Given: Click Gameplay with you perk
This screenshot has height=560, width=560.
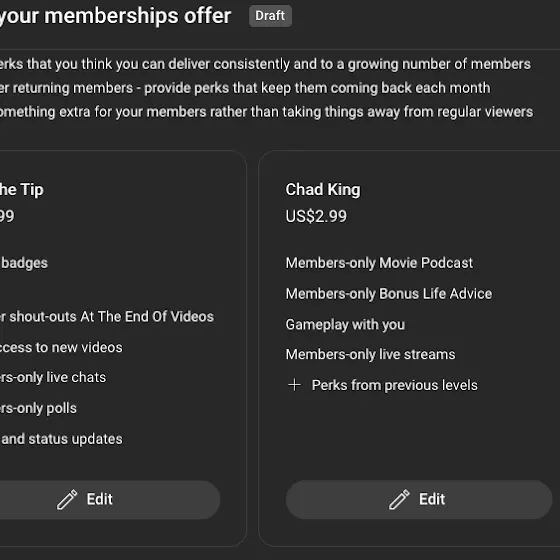Looking at the screenshot, I should tap(345, 325).
